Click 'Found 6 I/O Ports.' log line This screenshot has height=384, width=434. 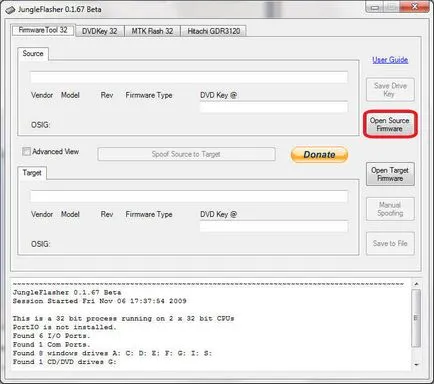click(x=51, y=336)
